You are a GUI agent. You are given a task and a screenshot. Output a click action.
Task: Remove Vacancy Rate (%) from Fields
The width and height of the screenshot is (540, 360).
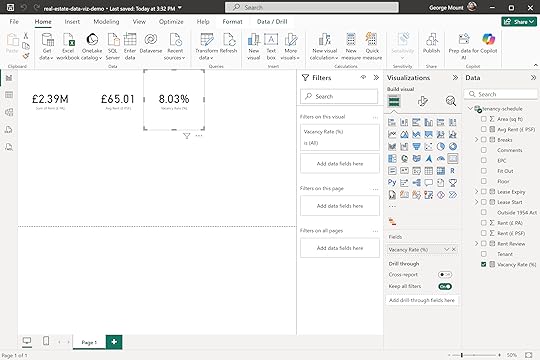pyautogui.click(x=454, y=249)
